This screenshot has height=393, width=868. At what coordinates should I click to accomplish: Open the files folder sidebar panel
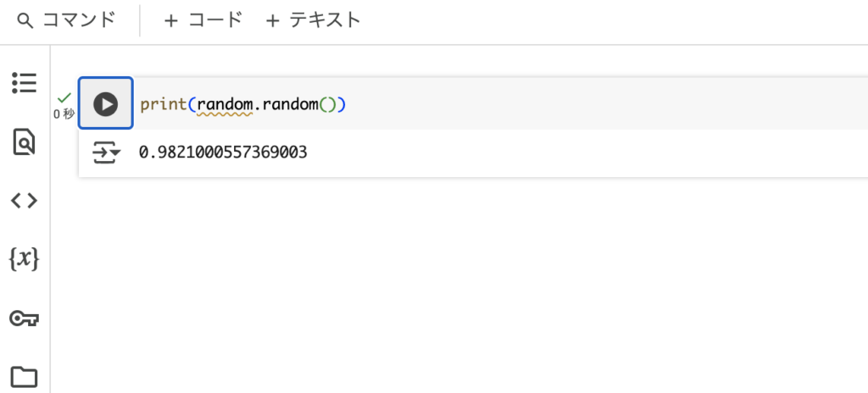(x=25, y=377)
